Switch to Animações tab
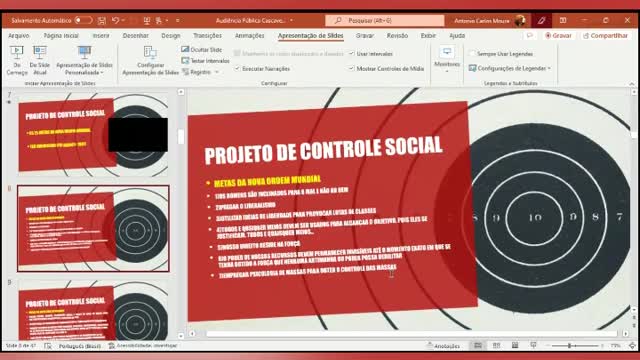Viewport: 640px width, 360px height. point(249,36)
